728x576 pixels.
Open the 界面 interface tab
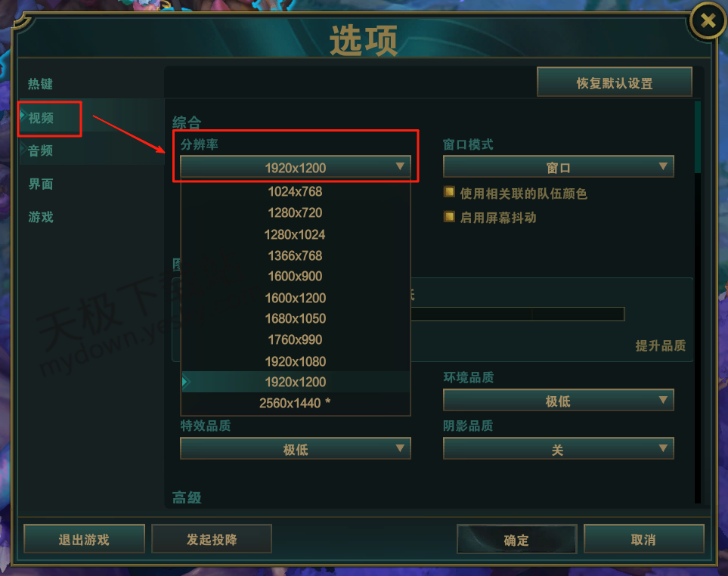tap(40, 184)
